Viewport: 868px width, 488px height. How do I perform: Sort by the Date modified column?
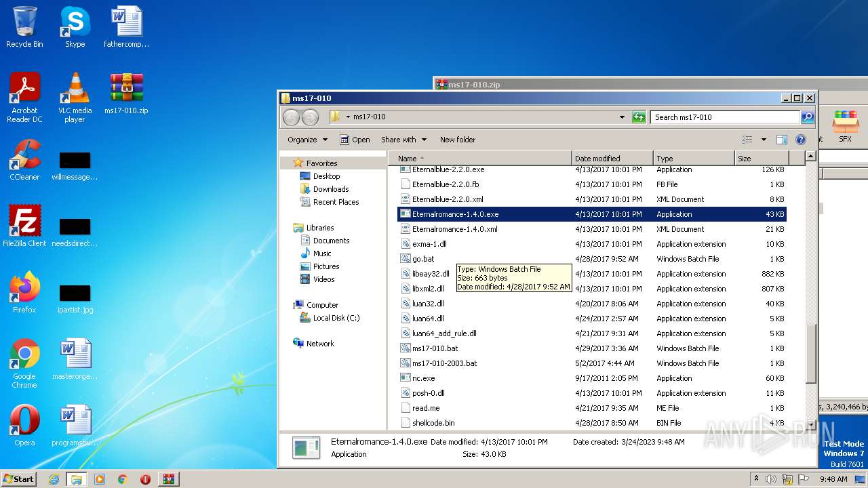612,159
